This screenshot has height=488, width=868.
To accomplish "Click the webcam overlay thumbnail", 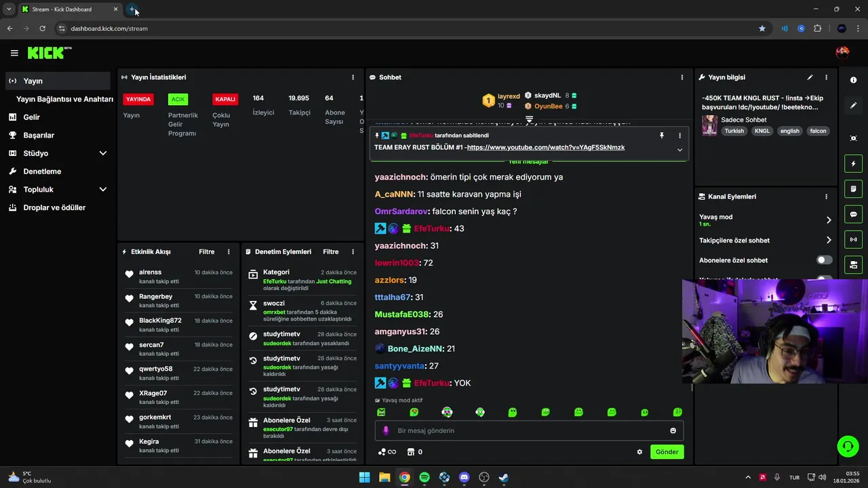I will 774,331.
